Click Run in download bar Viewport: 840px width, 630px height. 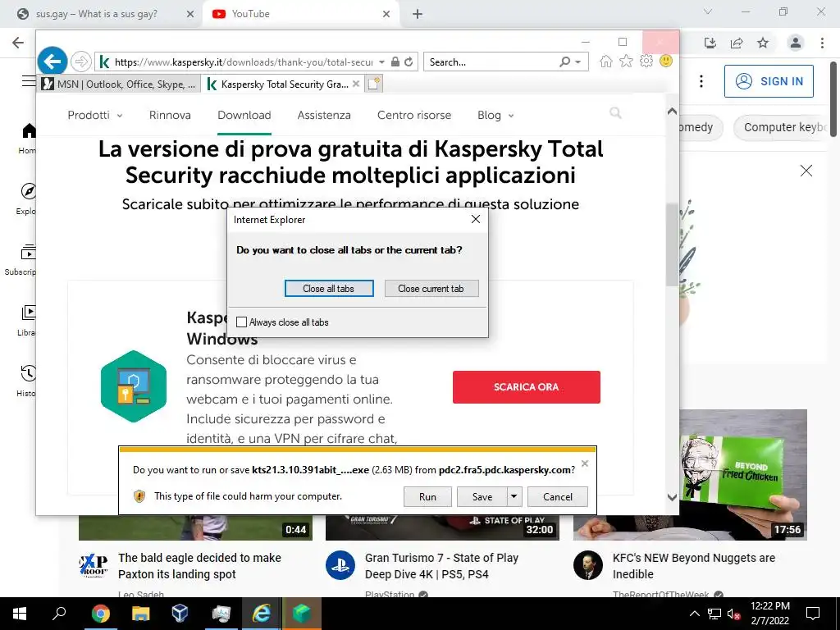[x=427, y=496]
